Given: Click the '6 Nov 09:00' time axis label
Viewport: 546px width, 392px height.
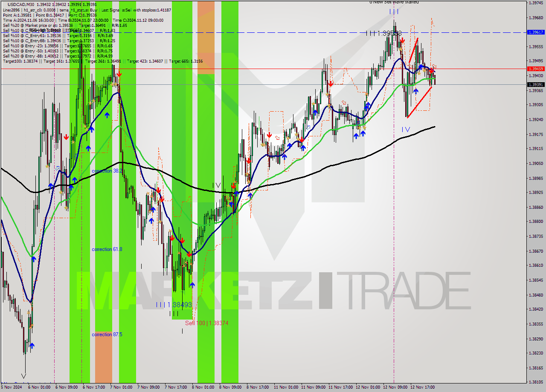Looking at the screenshot, I should pyautogui.click(x=66, y=387).
